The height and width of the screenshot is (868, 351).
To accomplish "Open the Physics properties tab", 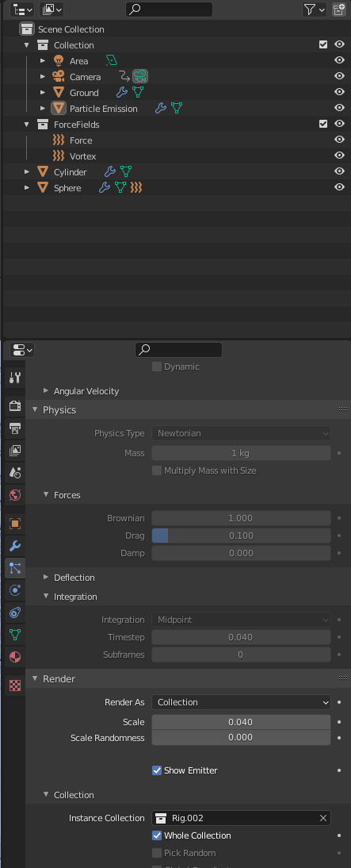I will [x=15, y=590].
